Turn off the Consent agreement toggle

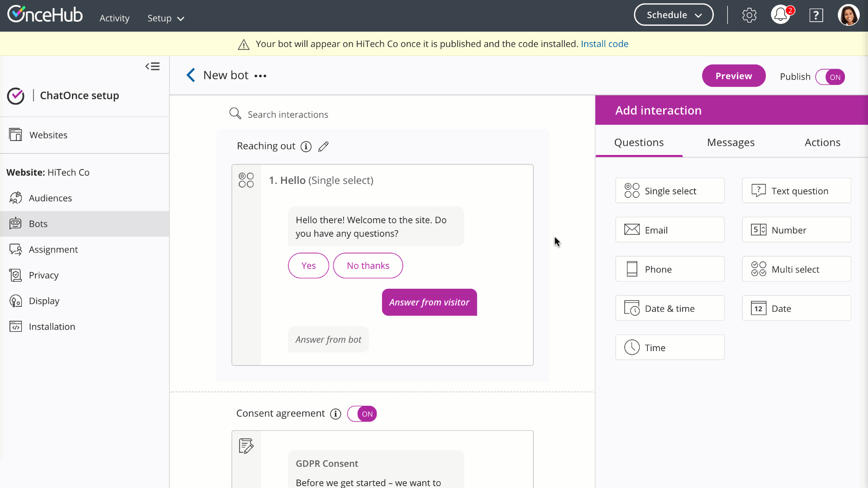coord(362,414)
